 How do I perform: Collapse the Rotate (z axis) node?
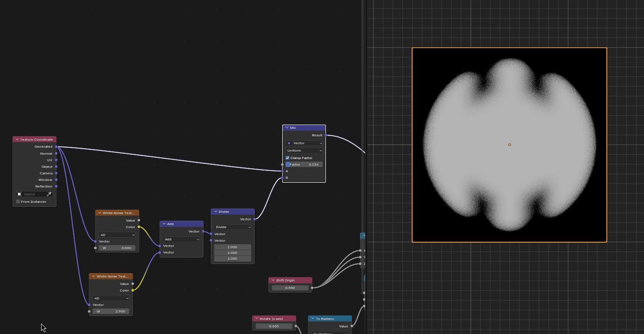pos(256,319)
